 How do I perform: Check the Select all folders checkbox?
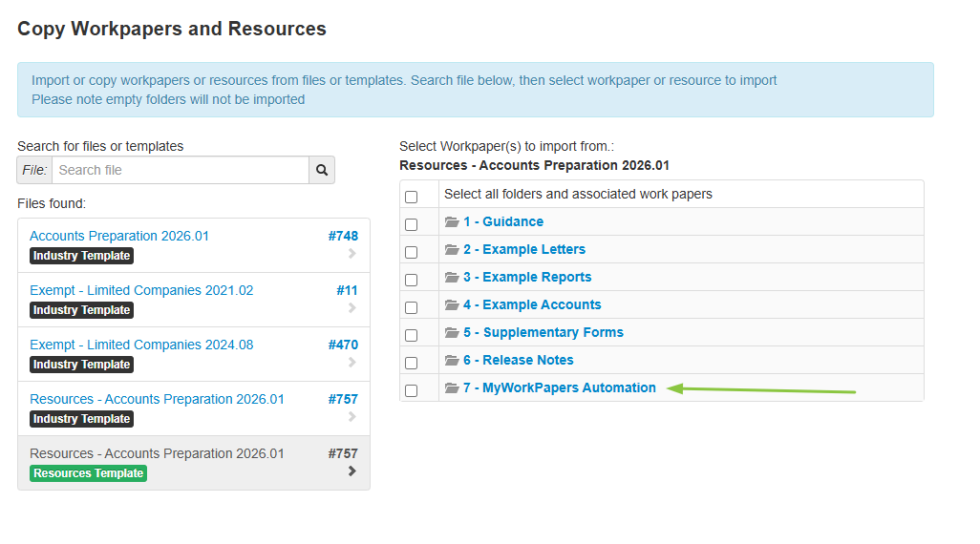click(412, 197)
